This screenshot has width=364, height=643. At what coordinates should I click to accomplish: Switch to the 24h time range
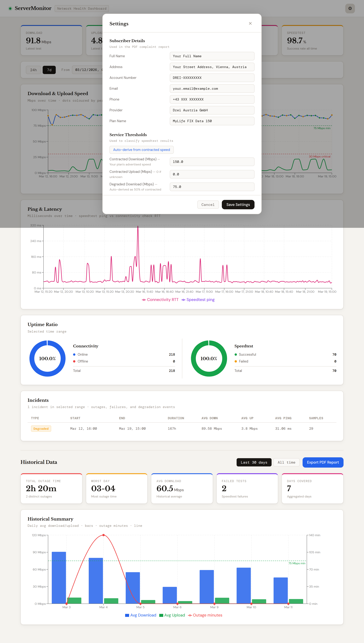(x=33, y=70)
